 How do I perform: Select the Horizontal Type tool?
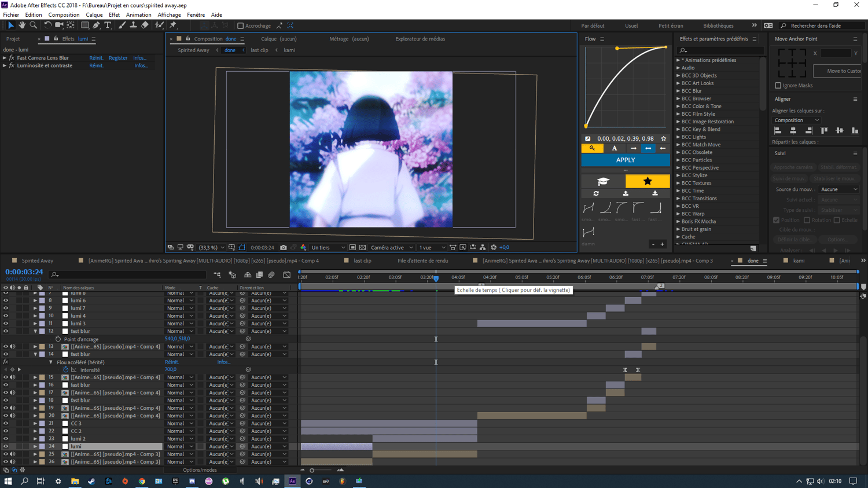tap(108, 25)
